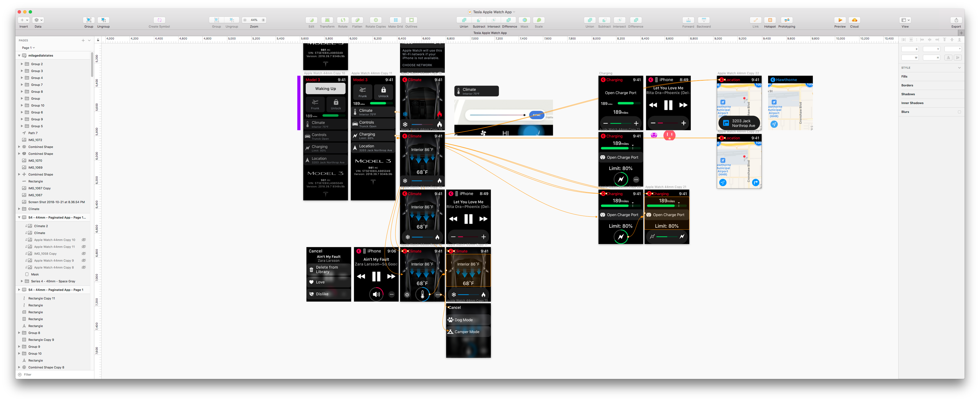
Task: Click the Camper Mode artboard row
Action: [x=468, y=332]
